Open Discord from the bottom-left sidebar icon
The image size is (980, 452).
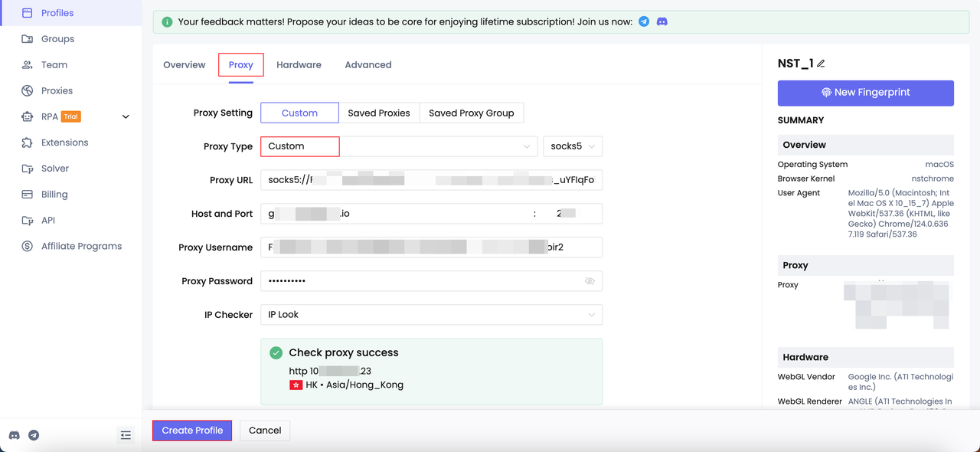(14, 435)
